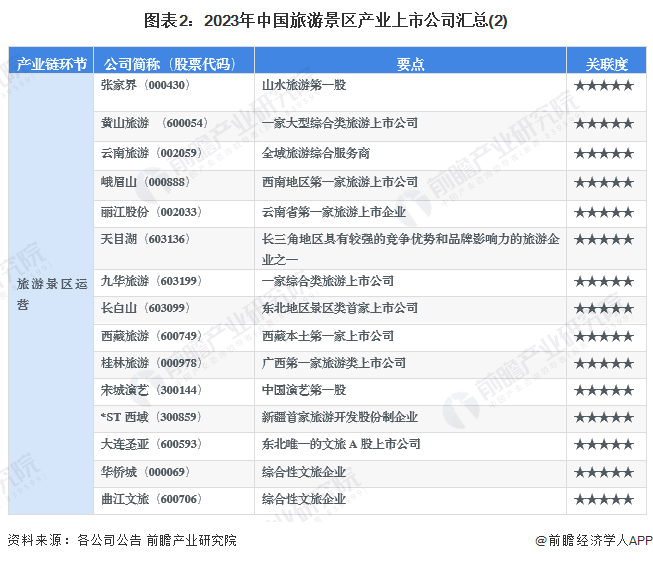Click the 长三角地区 description for 天目湖
This screenshot has height=561, width=653.
[411, 249]
